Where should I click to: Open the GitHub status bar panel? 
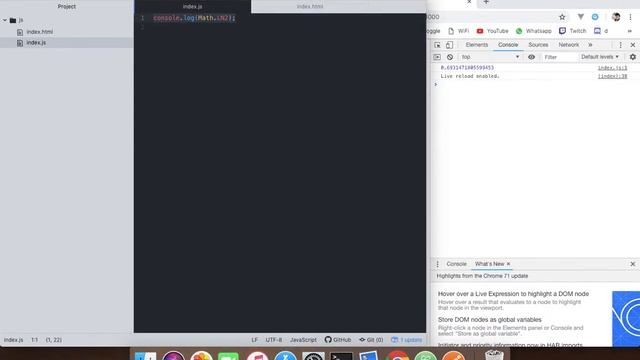[338, 340]
